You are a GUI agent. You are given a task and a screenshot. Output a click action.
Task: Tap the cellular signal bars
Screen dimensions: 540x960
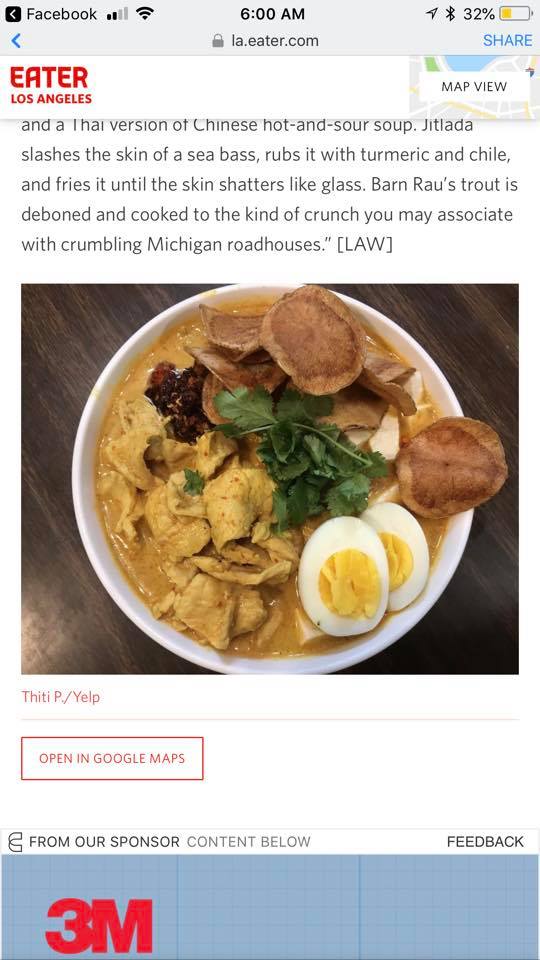point(116,14)
